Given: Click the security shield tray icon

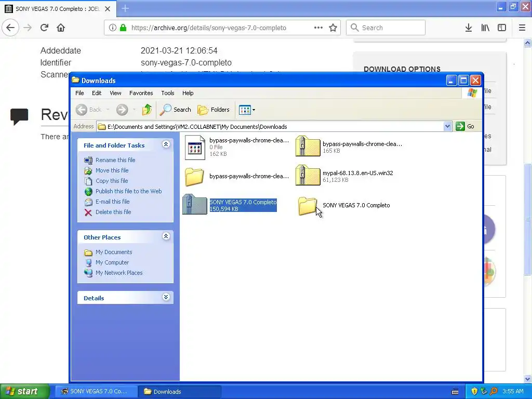Looking at the screenshot, I should 474,391.
